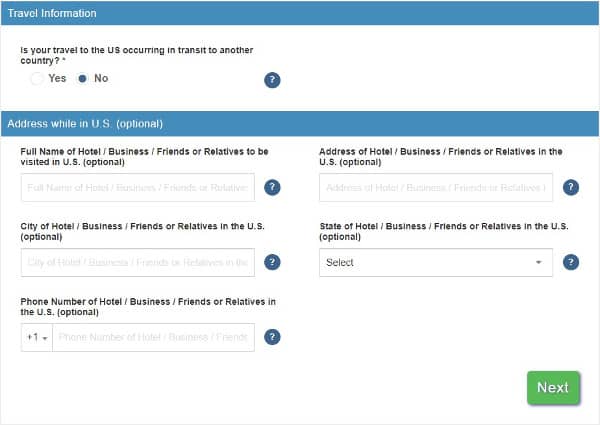This screenshot has height=425, width=600.
Task: Click the transit question label text
Action: click(x=132, y=54)
